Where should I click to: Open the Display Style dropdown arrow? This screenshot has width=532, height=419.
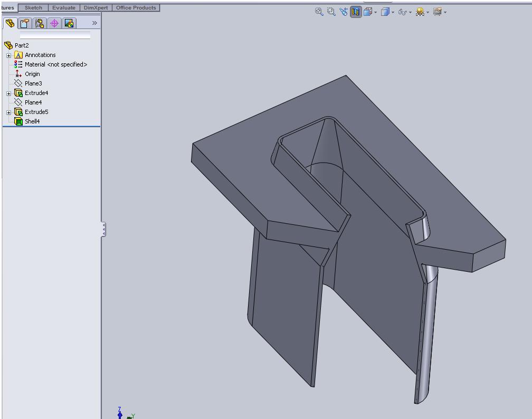(393, 13)
